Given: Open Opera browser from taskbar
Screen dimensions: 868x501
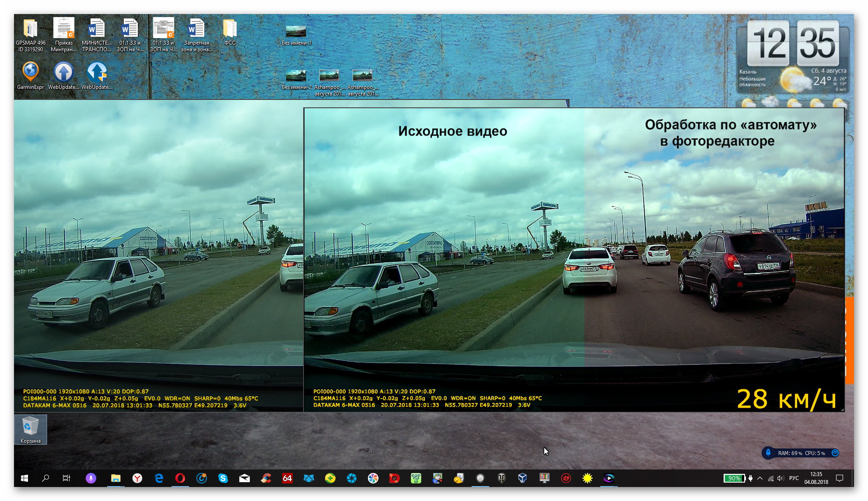Looking at the screenshot, I should (x=180, y=478).
